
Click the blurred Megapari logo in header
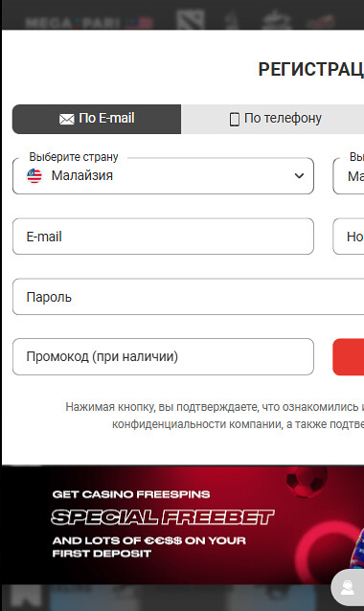73,23
